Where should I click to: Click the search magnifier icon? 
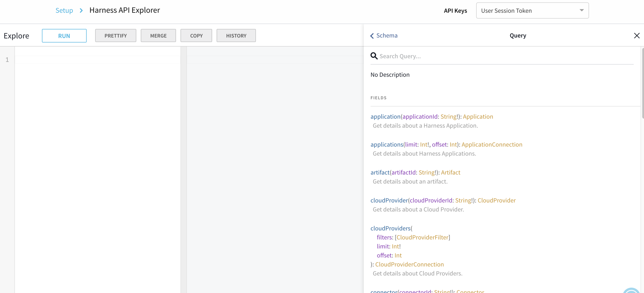pos(374,56)
